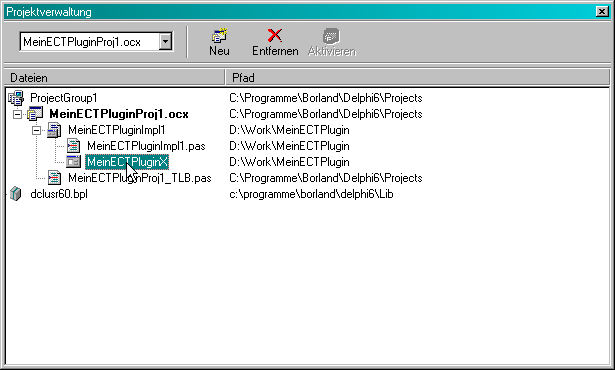Select MeinECTPluginProj1_TLB.pas in the tree
This screenshot has height=370, width=615.
140,178
